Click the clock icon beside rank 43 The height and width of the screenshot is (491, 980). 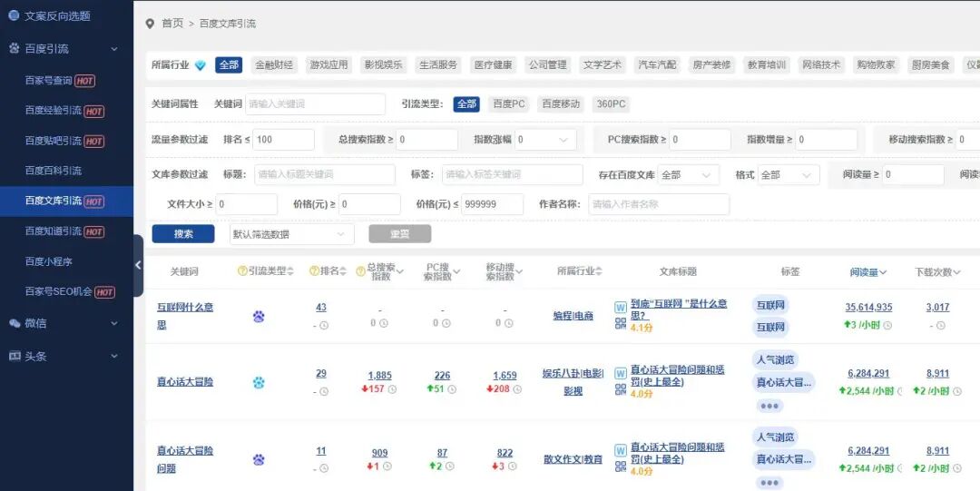coord(324,325)
